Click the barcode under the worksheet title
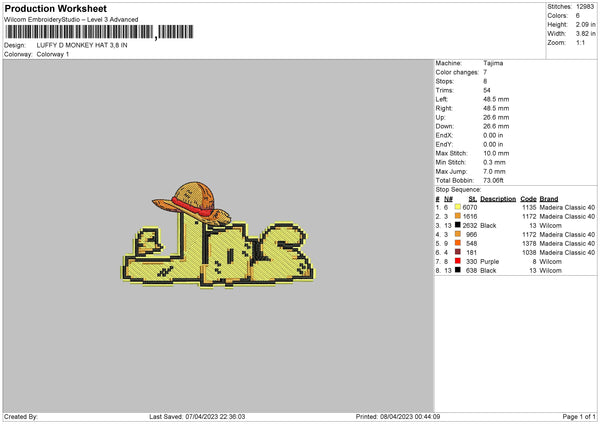Image resolution: width=600 pixels, height=424 pixels. pyautogui.click(x=99, y=32)
